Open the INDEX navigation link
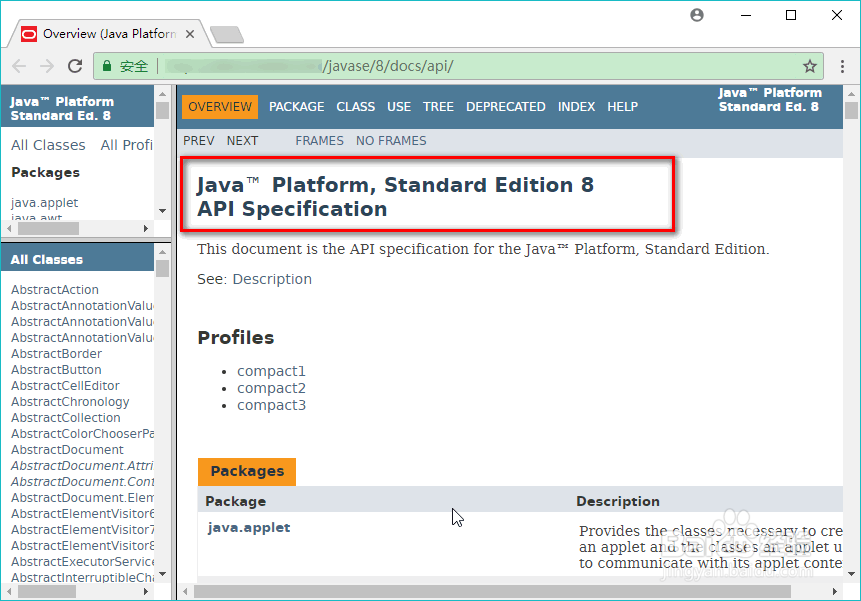Image resolution: width=861 pixels, height=601 pixels. pyautogui.click(x=577, y=106)
